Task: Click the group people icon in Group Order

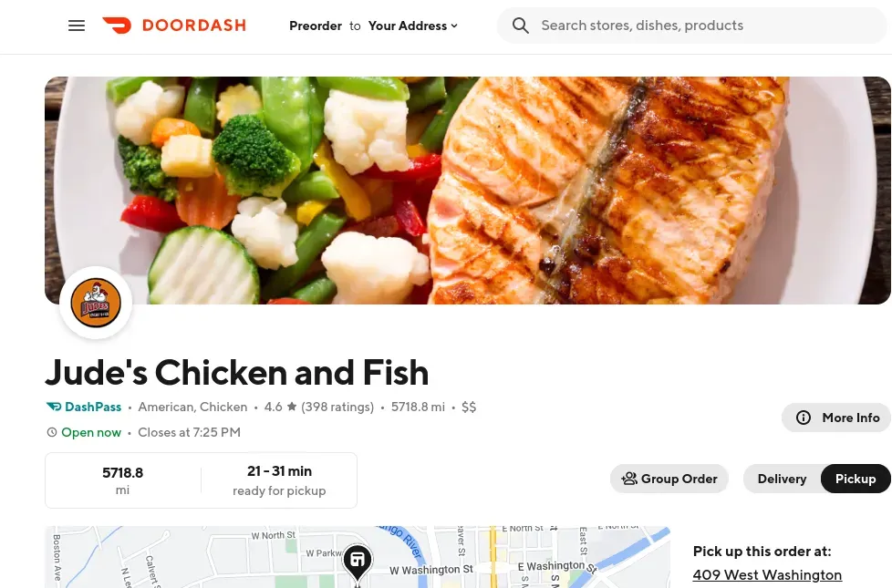Action: tap(629, 479)
